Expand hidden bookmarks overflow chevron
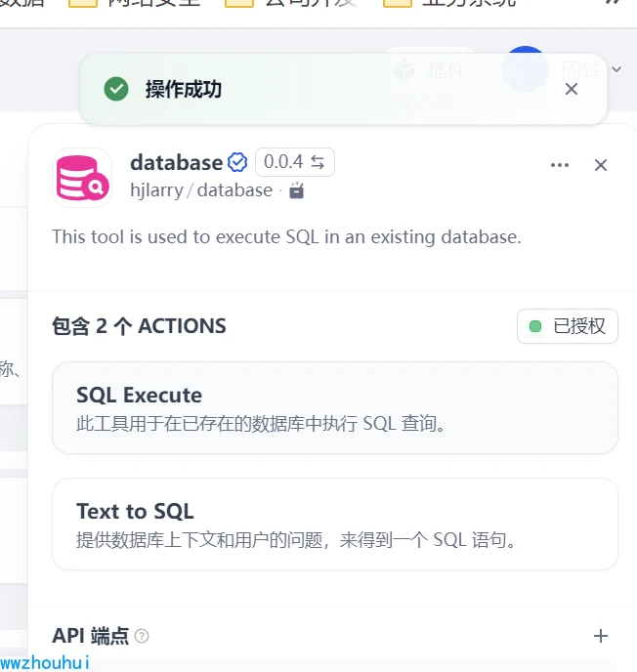Screen dimensions: 637x672 pyautogui.click(x=613, y=2)
